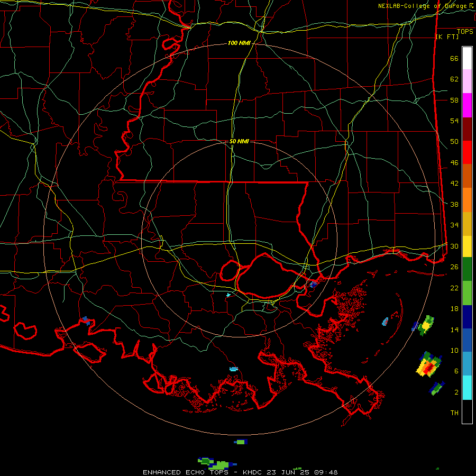
Task: Click the '54' legend value label
Action: 454,121
